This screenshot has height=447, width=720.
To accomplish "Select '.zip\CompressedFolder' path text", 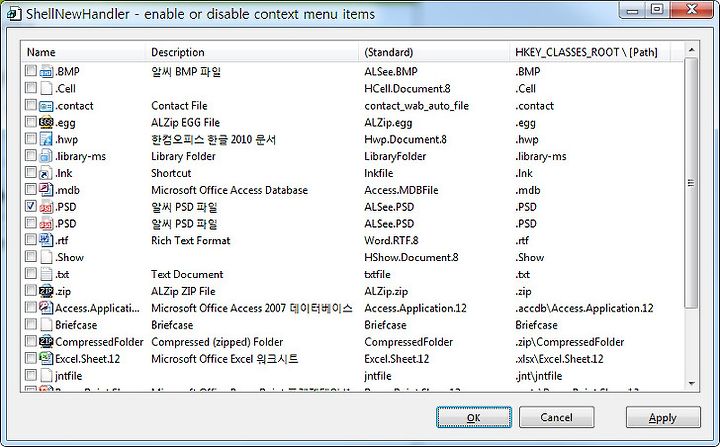I will (569, 342).
